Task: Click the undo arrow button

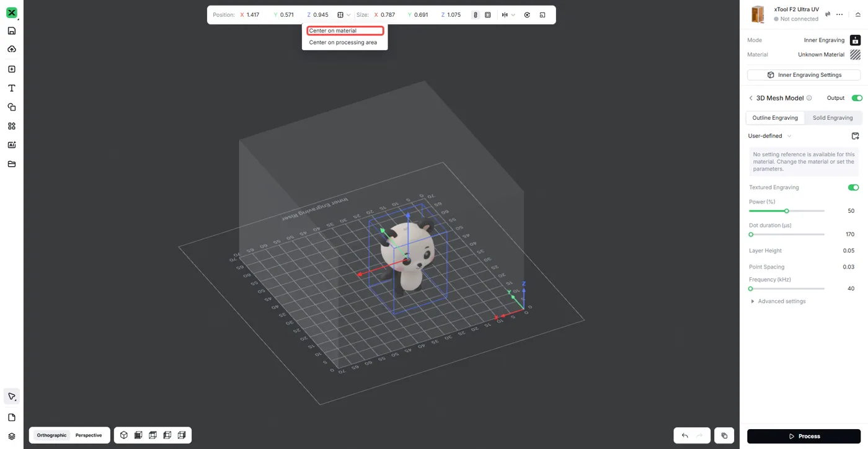Action: click(685, 436)
